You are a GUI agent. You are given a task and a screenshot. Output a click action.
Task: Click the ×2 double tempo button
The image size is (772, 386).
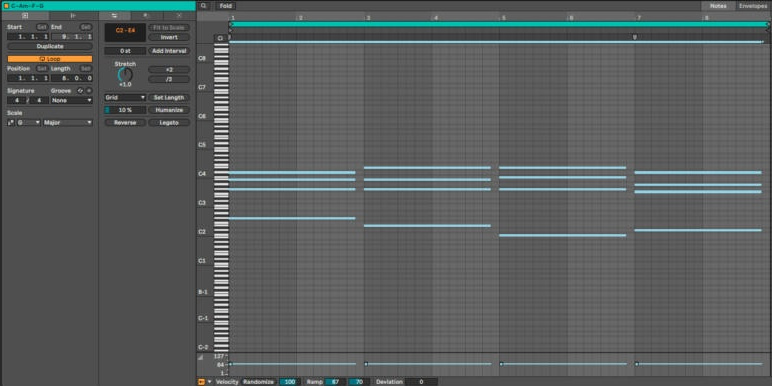[169, 70]
